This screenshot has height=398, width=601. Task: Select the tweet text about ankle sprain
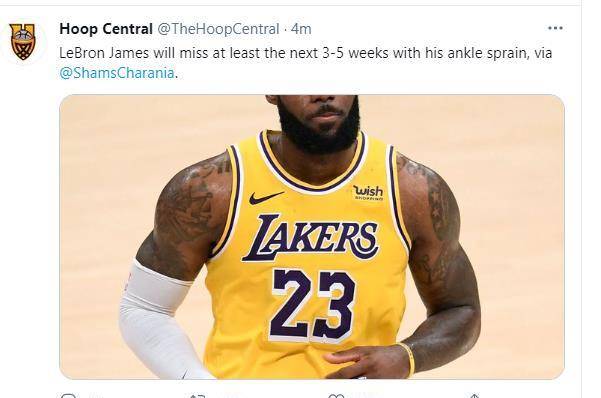click(x=305, y=62)
